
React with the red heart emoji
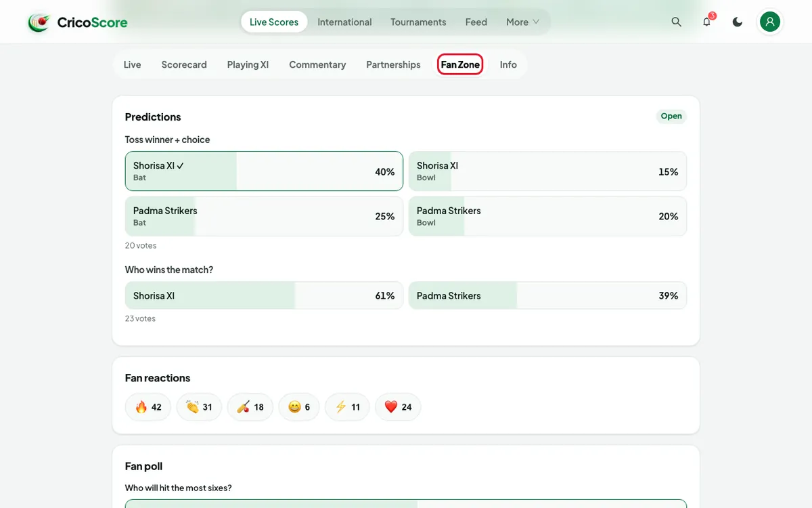398,407
